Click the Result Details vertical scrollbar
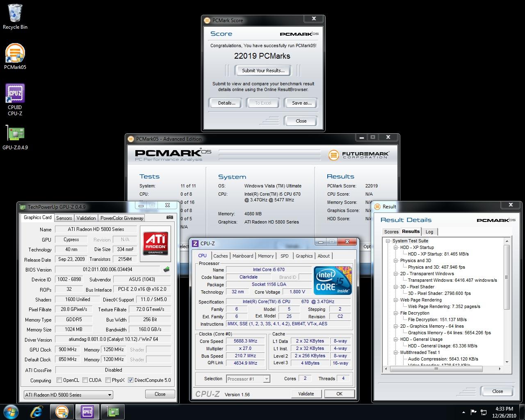This screenshot has width=525, height=420. coord(507,277)
